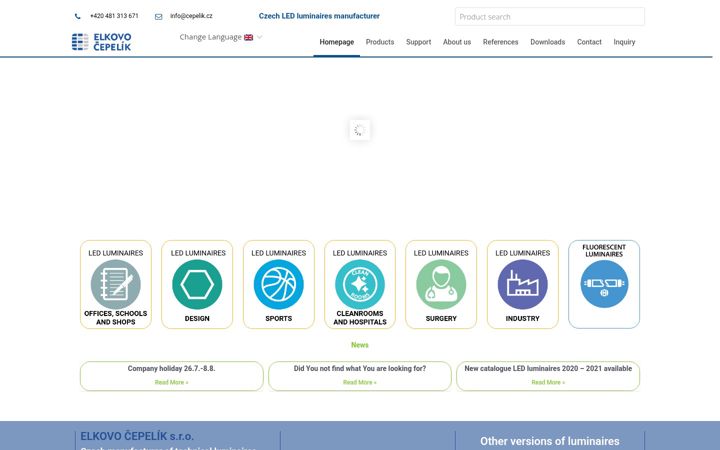Call phone number +420 481 313 671
Screen dimensions: 720x450
pyautogui.click(x=114, y=16)
